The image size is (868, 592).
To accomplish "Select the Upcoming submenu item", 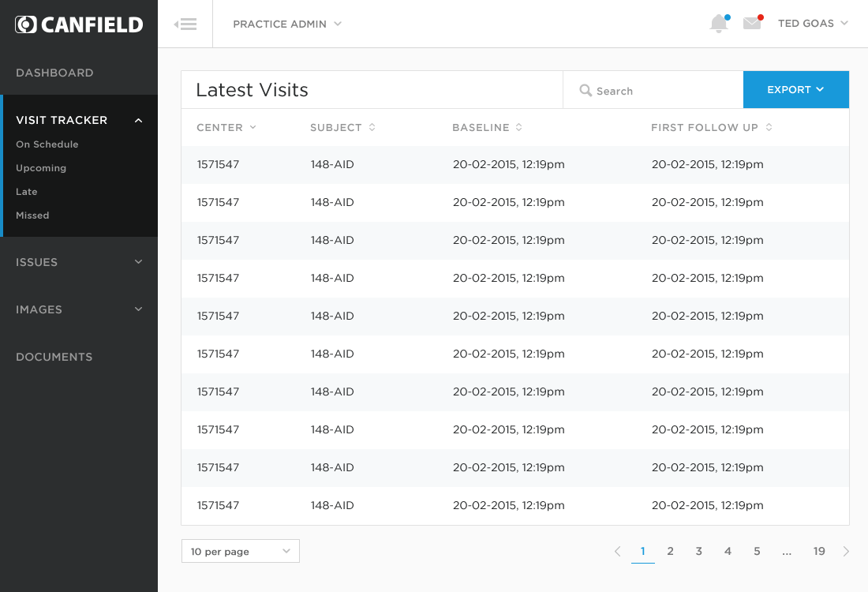I will click(x=41, y=168).
